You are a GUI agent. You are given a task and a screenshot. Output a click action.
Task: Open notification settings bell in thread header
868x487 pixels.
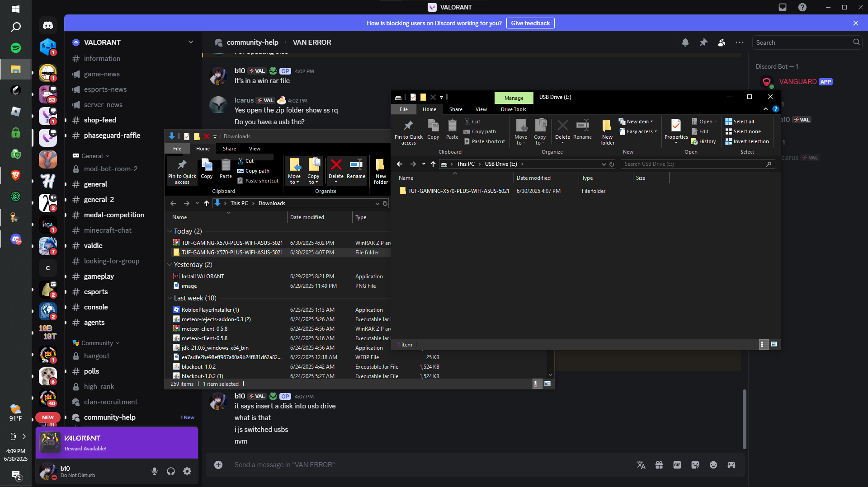pyautogui.click(x=685, y=42)
